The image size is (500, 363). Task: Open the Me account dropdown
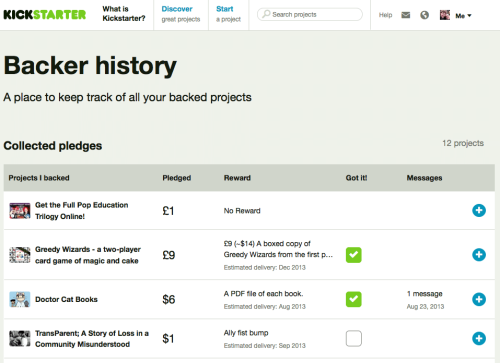tap(463, 16)
